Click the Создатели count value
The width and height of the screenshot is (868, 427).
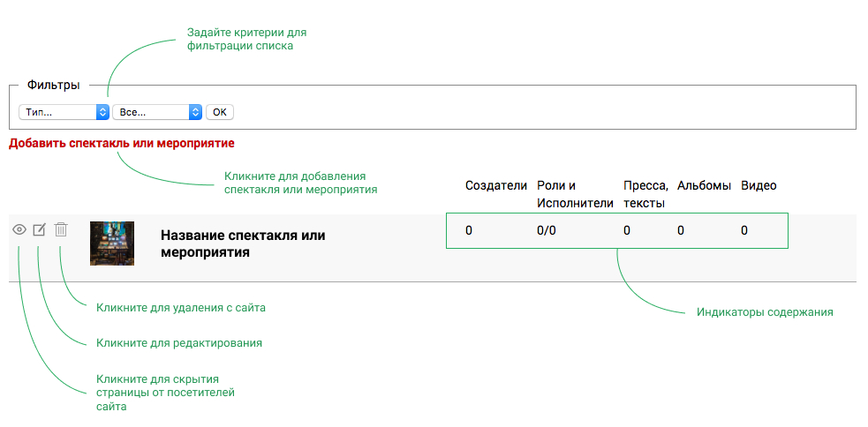point(469,230)
